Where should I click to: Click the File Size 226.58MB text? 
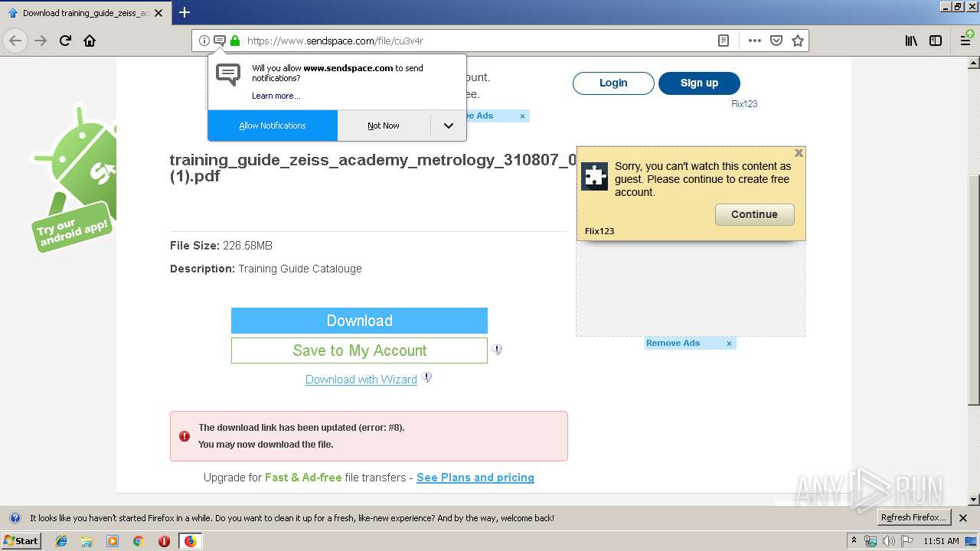coord(221,246)
